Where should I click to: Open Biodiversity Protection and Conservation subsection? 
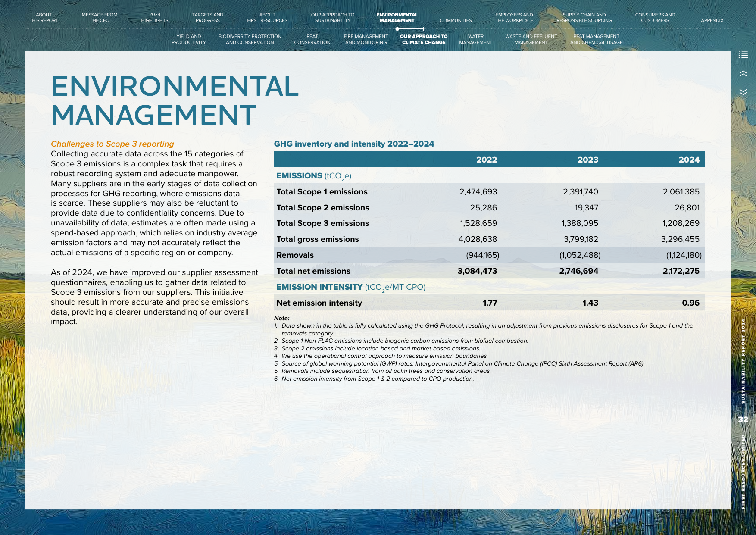click(250, 39)
